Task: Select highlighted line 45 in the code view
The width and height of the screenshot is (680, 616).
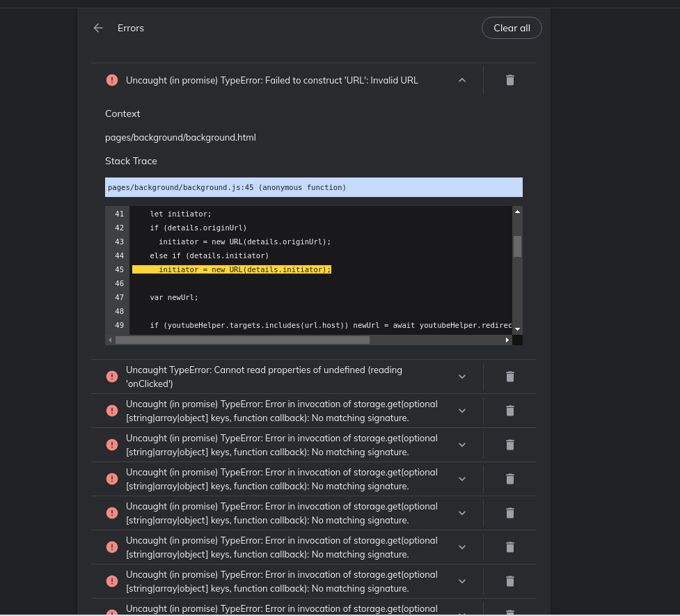Action: click(x=232, y=269)
